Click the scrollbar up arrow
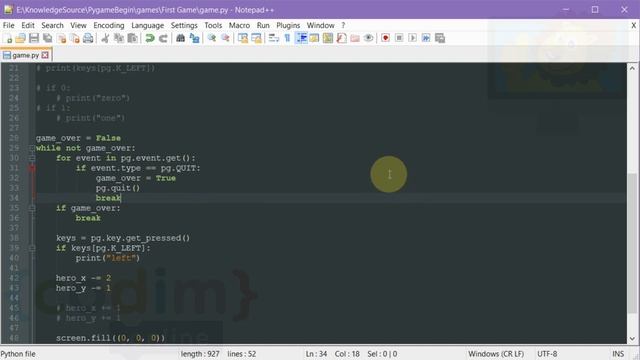 pos(632,68)
